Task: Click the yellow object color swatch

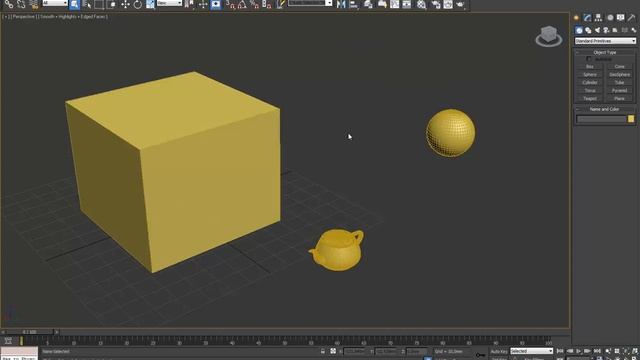Action: (631, 119)
